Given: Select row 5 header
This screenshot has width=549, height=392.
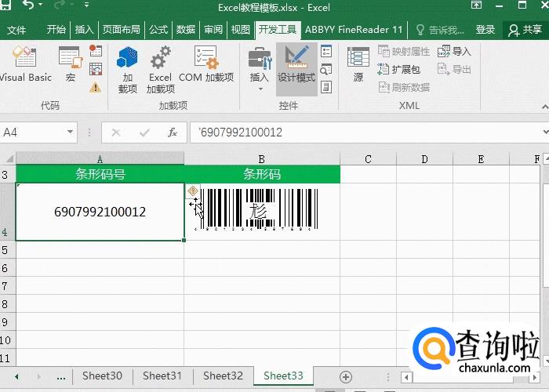Looking at the screenshot, I should click(x=8, y=250).
